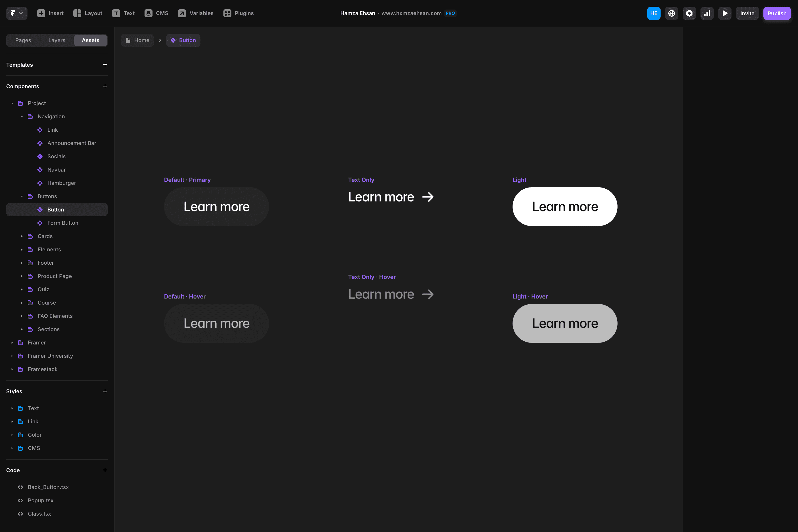Open the CMS toolbar item
This screenshot has height=532, width=798.
click(156, 13)
